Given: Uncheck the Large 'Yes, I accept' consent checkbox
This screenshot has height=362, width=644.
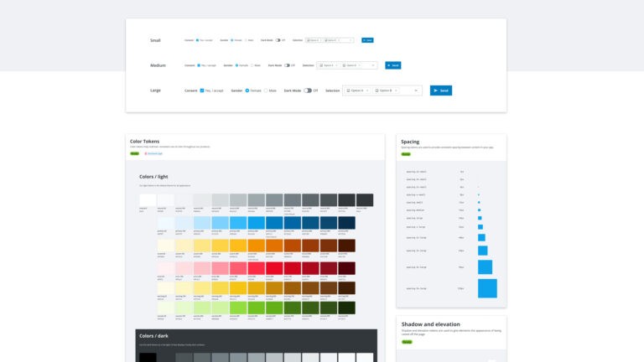Looking at the screenshot, I should coord(202,90).
